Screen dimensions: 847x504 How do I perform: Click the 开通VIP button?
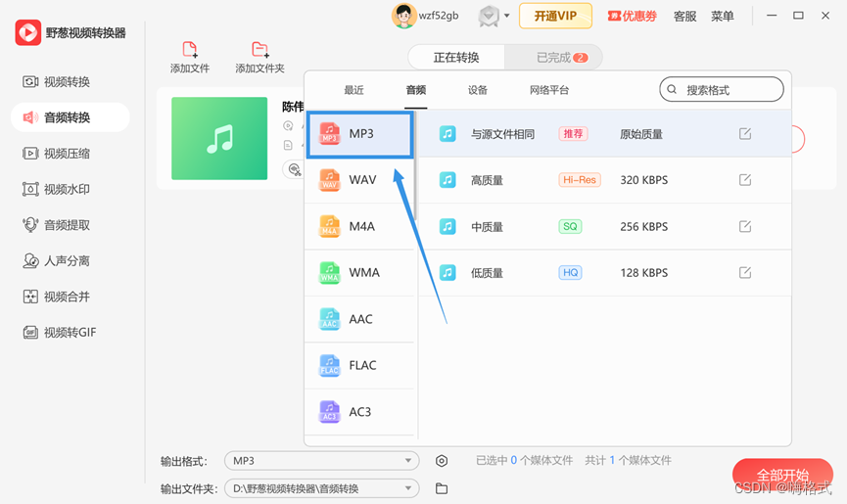click(555, 16)
